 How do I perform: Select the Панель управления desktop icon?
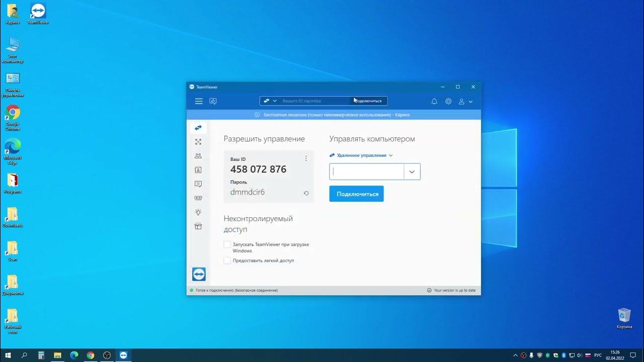coord(13,84)
